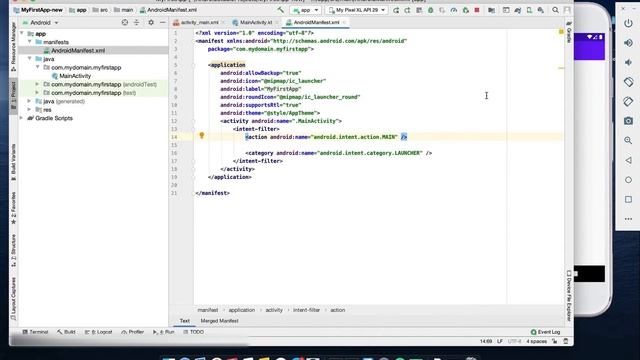Click 'application' in editor breadcrumb
This screenshot has height=360, width=640.
[x=242, y=310]
